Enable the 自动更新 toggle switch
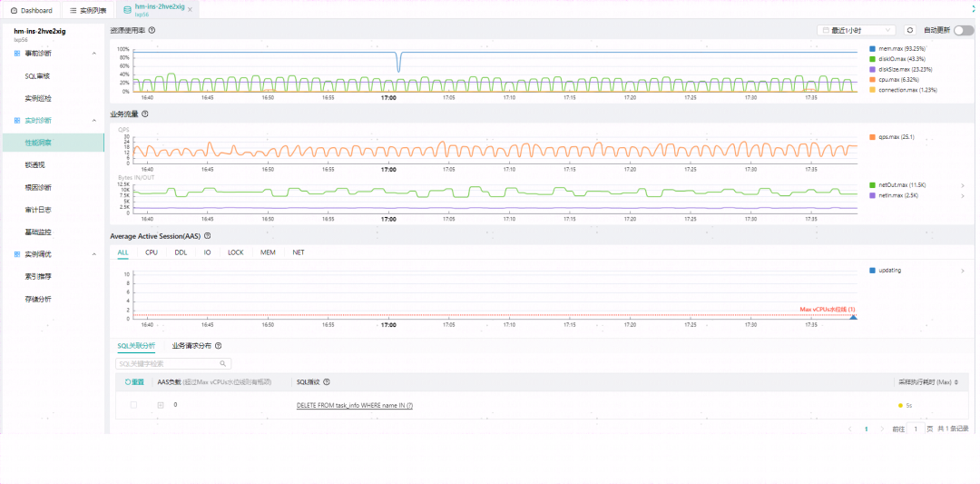The width and height of the screenshot is (980, 484). 963,30
